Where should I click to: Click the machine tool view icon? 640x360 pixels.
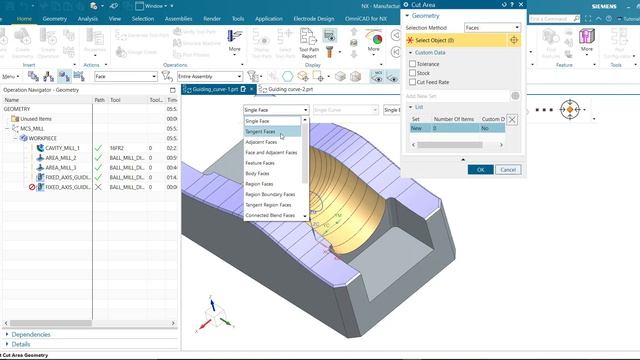49,76
